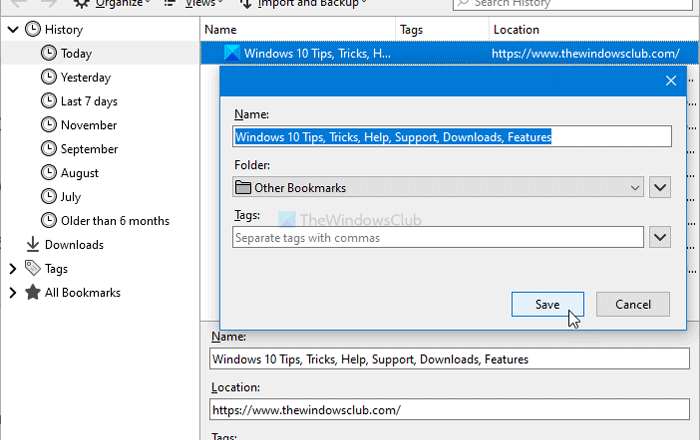Expand the Tags tree node
Viewport: 700px width, 440px height.
coord(13,269)
